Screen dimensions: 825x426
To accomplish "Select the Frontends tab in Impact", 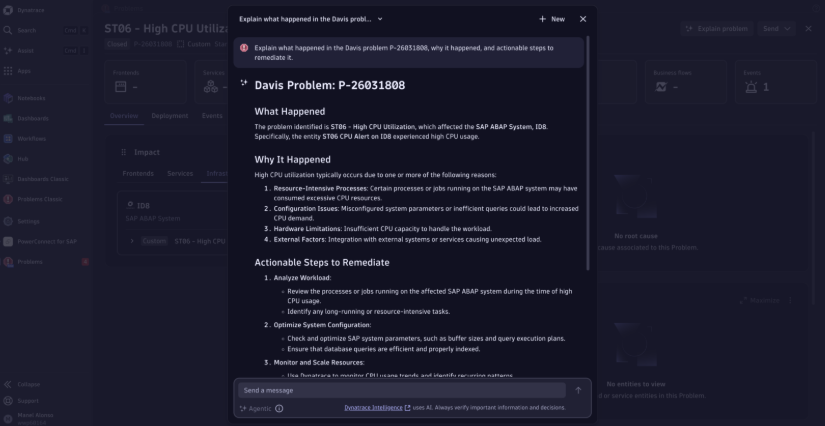I will coord(138,174).
